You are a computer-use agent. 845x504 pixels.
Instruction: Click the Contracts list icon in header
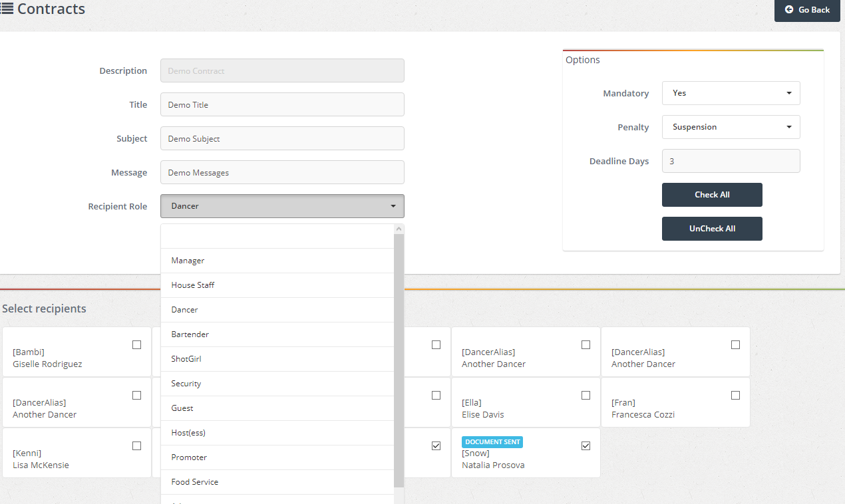[x=7, y=9]
